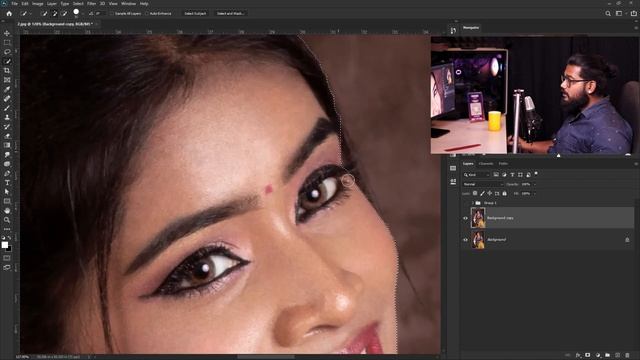
Task: Toggle lock all for the layer
Action: tap(504, 193)
